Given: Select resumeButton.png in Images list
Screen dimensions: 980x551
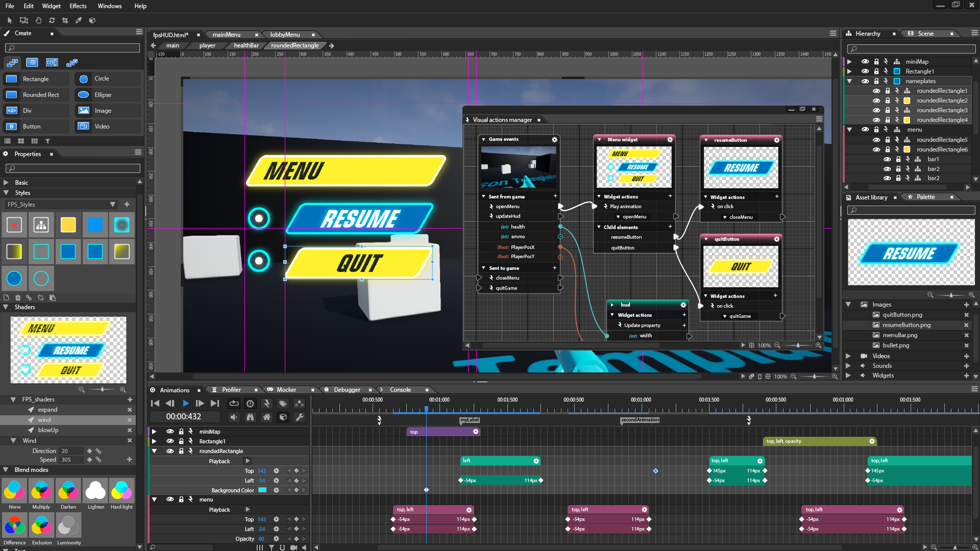Looking at the screenshot, I should coord(906,325).
